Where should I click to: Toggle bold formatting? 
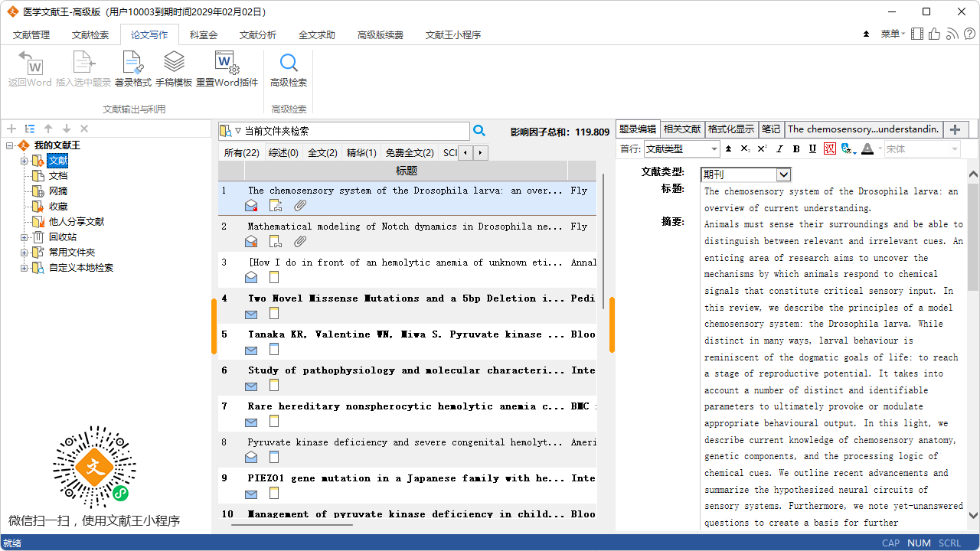click(796, 149)
